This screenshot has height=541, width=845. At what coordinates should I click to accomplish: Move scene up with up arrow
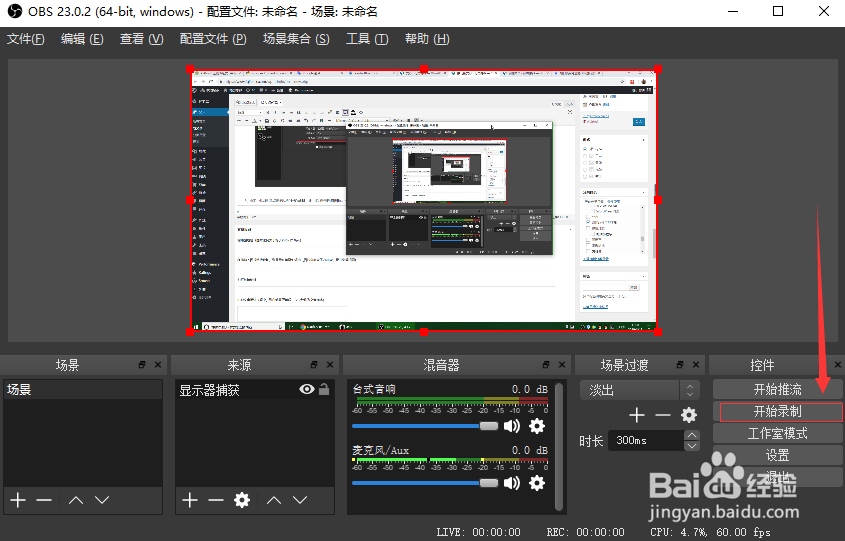(76, 500)
